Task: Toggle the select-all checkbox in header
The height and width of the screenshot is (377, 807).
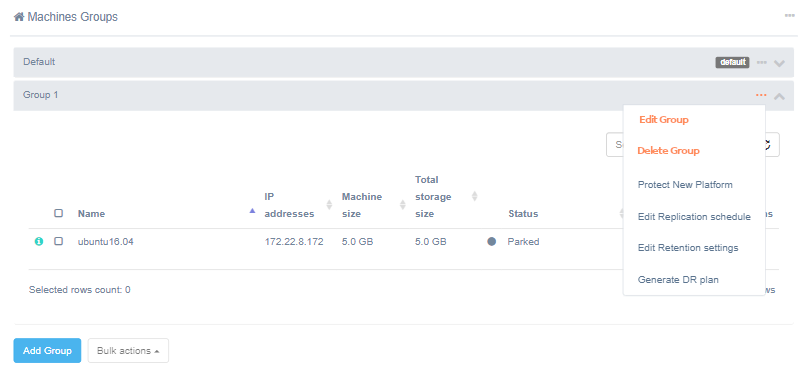Action: 59,213
